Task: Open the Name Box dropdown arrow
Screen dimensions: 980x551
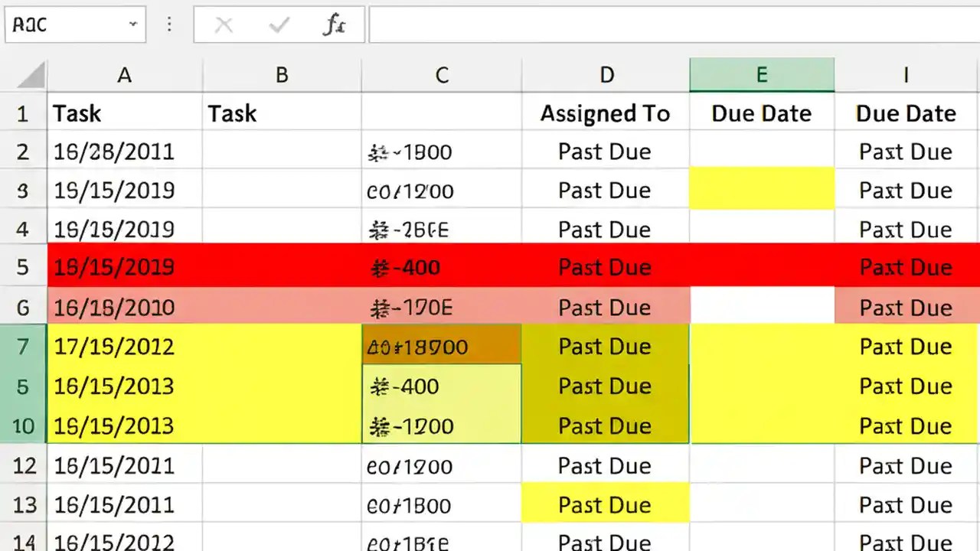Action: 130,24
